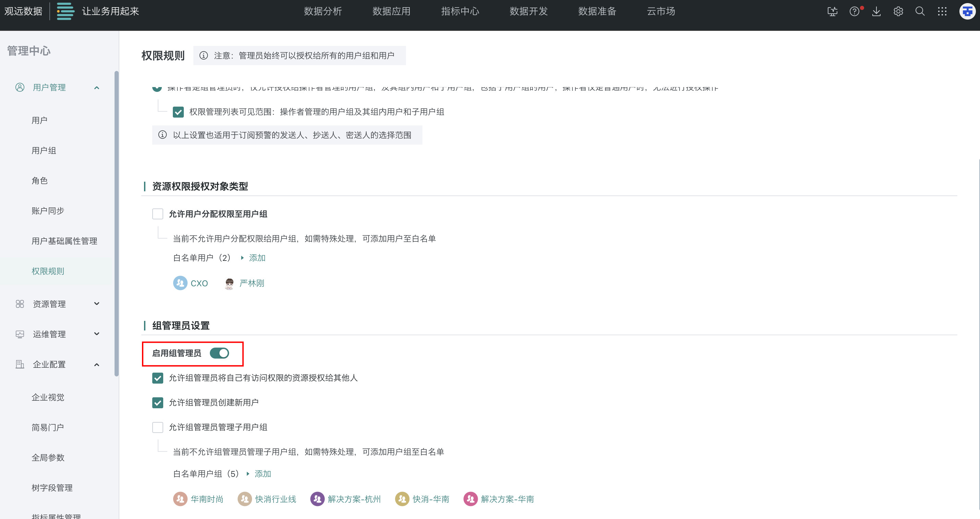The image size is (980, 519).
Task: Click 添加 next to 白名单用户
Action: click(x=257, y=258)
